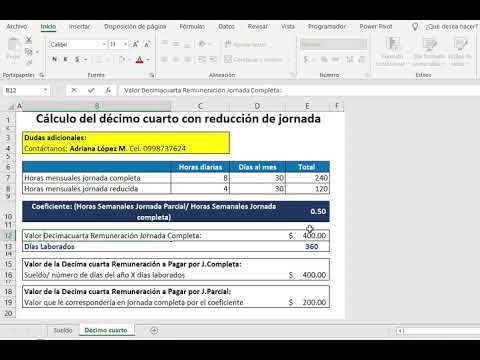Click the select-all corner of the grid
This screenshot has height=360, width=480.
[x=11, y=106]
